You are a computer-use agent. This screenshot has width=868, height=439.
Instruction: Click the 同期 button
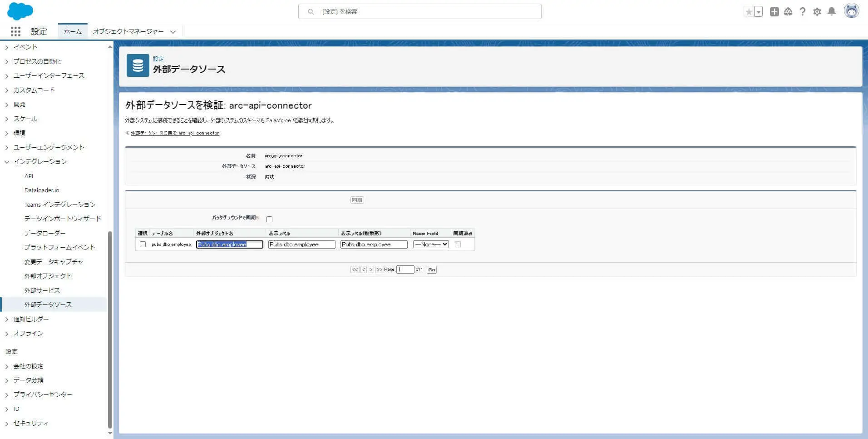[x=357, y=200]
